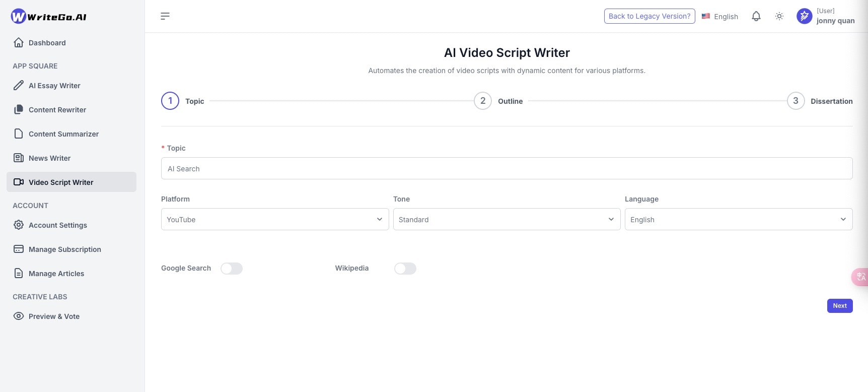Image resolution: width=868 pixels, height=392 pixels.
Task: Click the AI Video Script Writer heading
Action: click(x=507, y=53)
